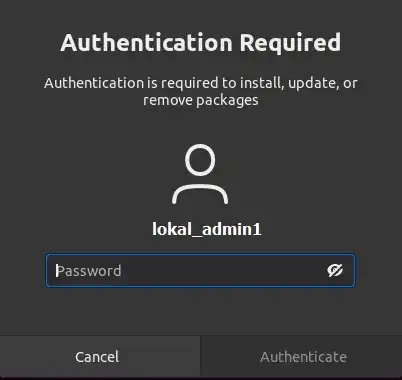Click the Authenticate button
The width and height of the screenshot is (402, 380).
(x=302, y=357)
